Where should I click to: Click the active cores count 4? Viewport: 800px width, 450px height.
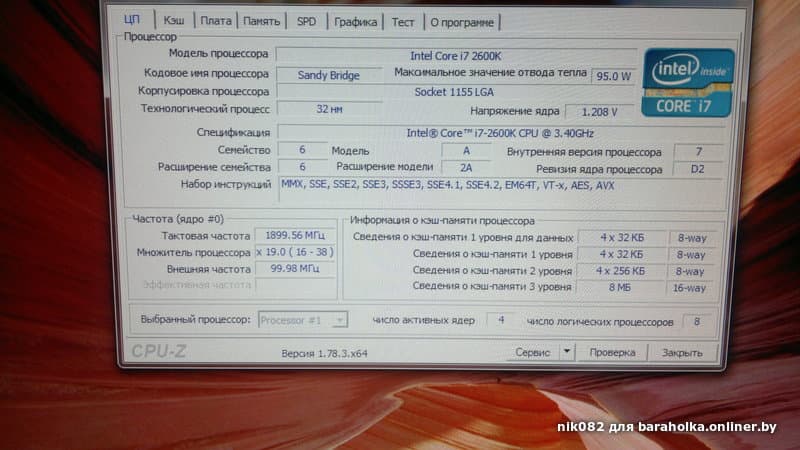point(501,320)
